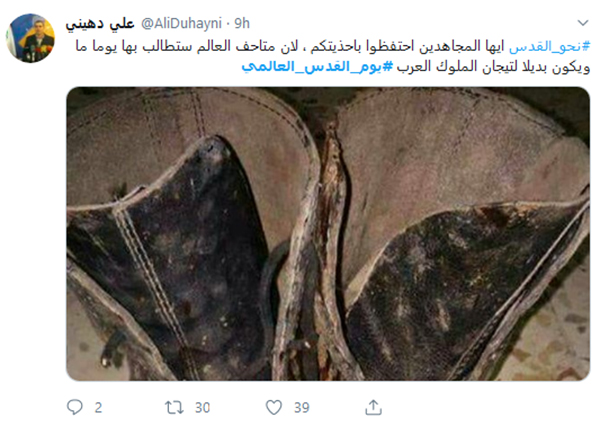Open the tweet via the 9h timestamp
Image resolution: width=600 pixels, height=426 pixels.
coord(242,24)
